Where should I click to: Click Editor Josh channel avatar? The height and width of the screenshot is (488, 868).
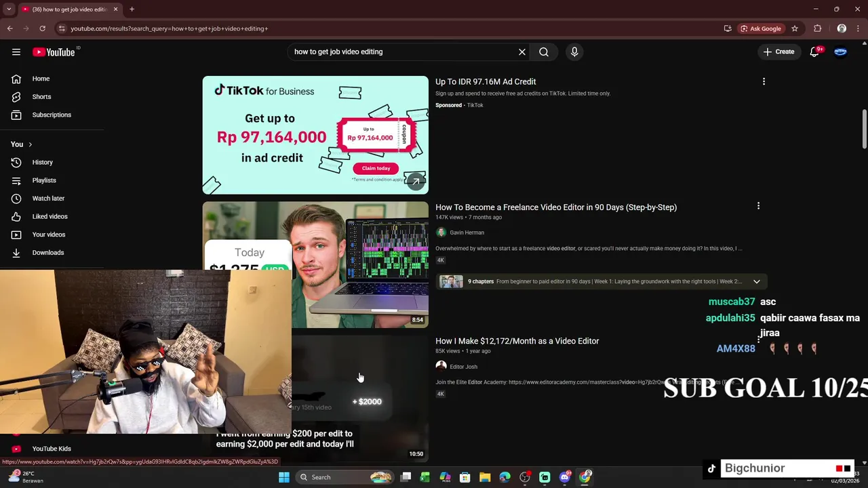[x=441, y=366]
